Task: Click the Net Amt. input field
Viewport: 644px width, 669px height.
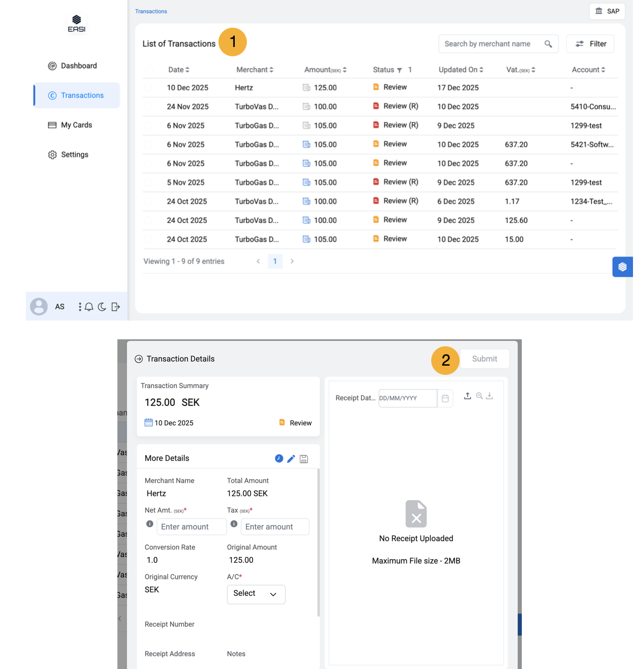Action: pos(191,527)
